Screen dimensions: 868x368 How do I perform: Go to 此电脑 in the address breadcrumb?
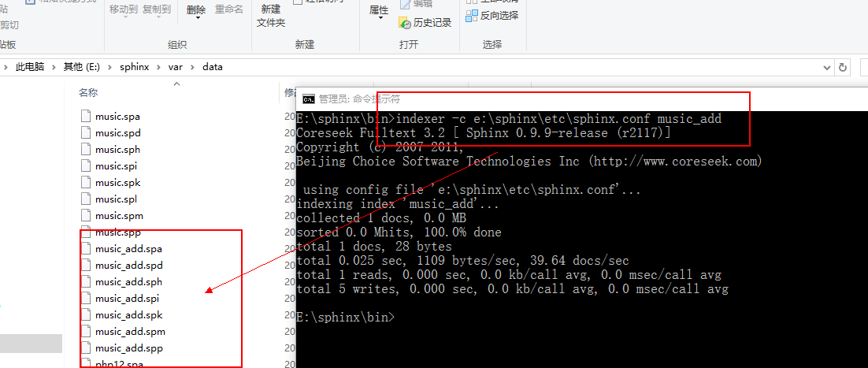30,67
